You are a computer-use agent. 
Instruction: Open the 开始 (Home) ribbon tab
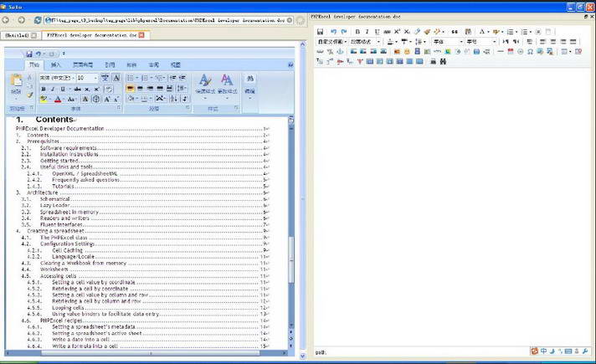click(x=34, y=65)
